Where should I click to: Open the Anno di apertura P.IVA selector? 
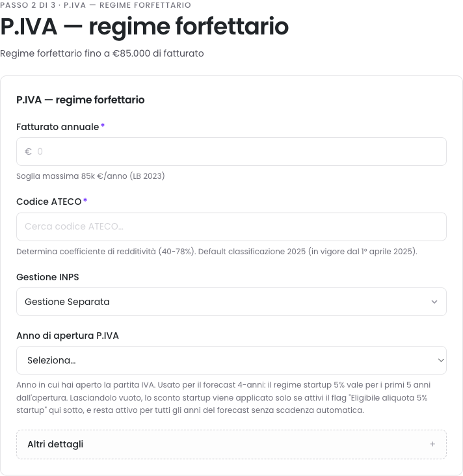(231, 360)
